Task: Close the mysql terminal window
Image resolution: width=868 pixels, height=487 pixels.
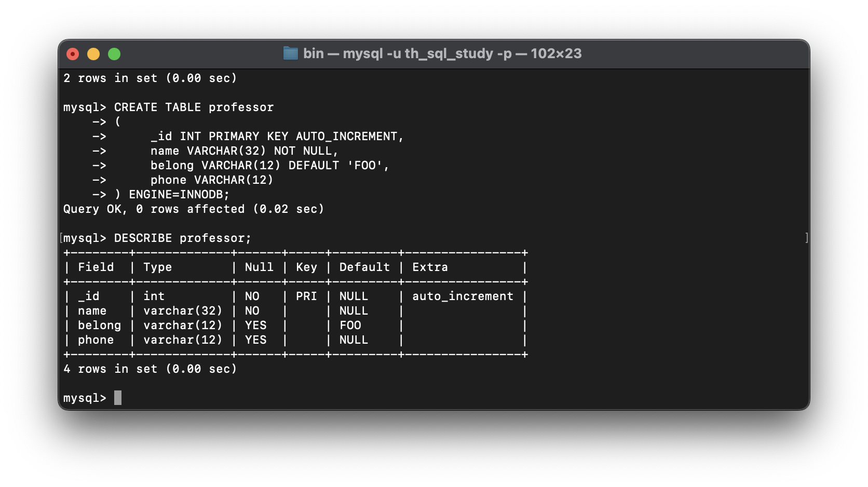Action: pos(73,54)
